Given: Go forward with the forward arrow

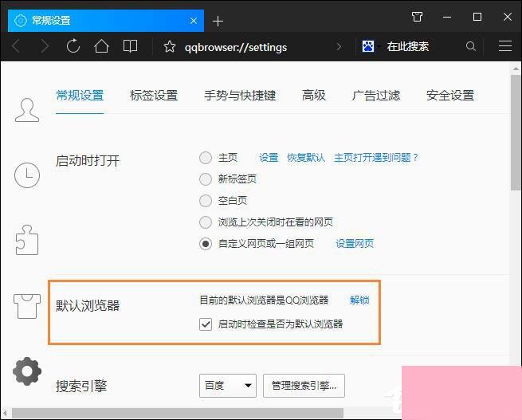Looking at the screenshot, I should click(45, 46).
